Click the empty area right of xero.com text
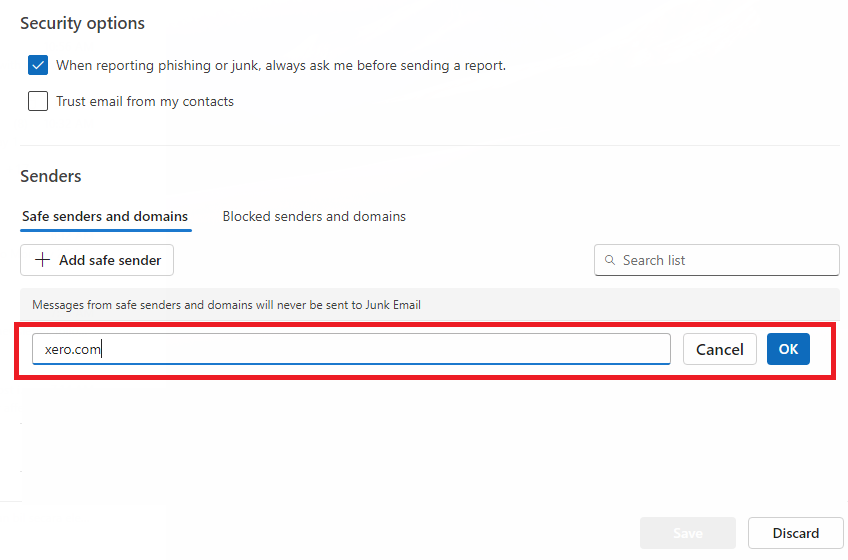This screenshot has height=560, width=848. click(x=386, y=349)
